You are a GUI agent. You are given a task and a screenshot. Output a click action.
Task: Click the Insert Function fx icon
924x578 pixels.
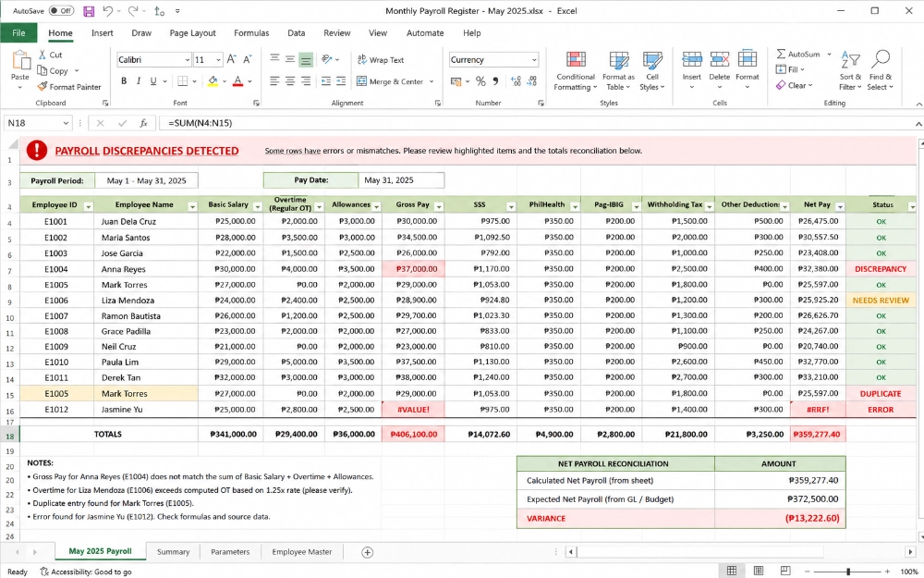pos(143,123)
